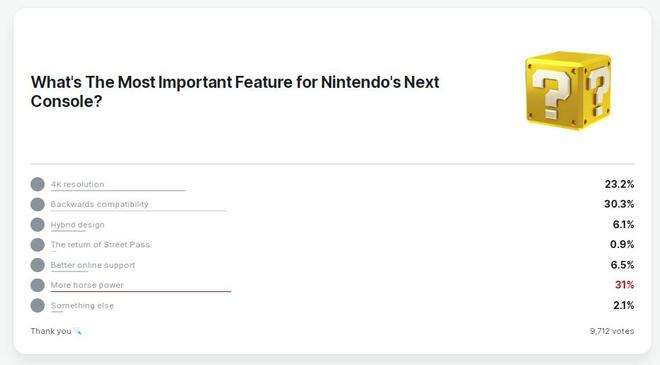Select the Something else radio button
This screenshot has height=365, width=660.
37,305
